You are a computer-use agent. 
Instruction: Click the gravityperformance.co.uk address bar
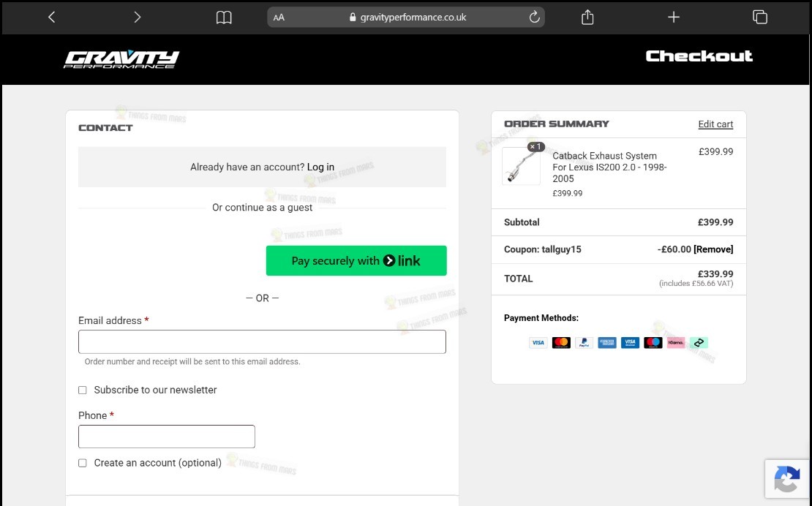[x=406, y=17]
